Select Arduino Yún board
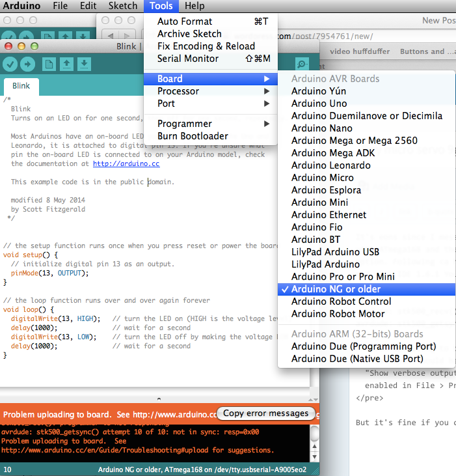Screen dimensions: 456x476 366,91
